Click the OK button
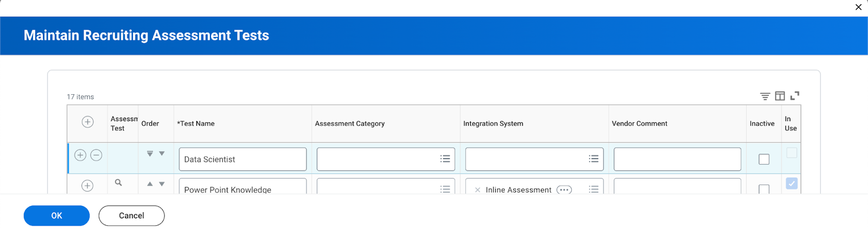 (x=56, y=215)
